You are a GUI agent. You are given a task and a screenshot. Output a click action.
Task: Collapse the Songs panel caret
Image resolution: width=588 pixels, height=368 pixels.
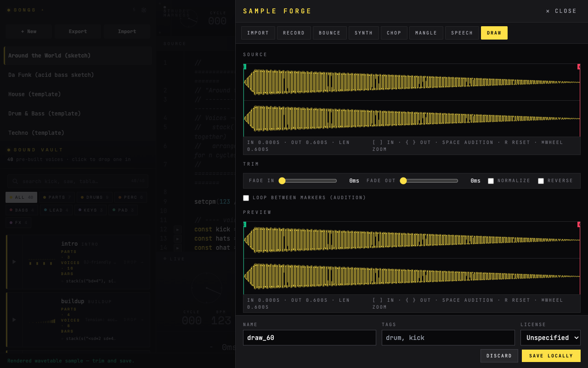pos(43,10)
